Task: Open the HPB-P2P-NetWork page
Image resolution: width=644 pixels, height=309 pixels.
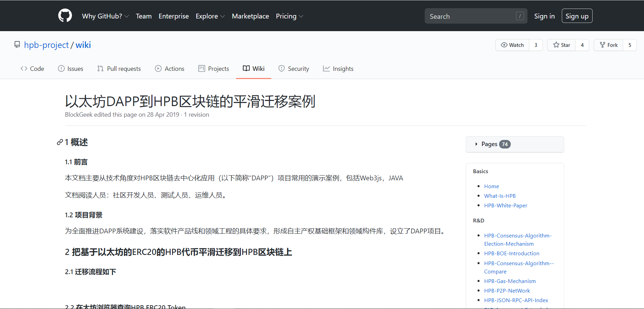Action: click(507, 291)
